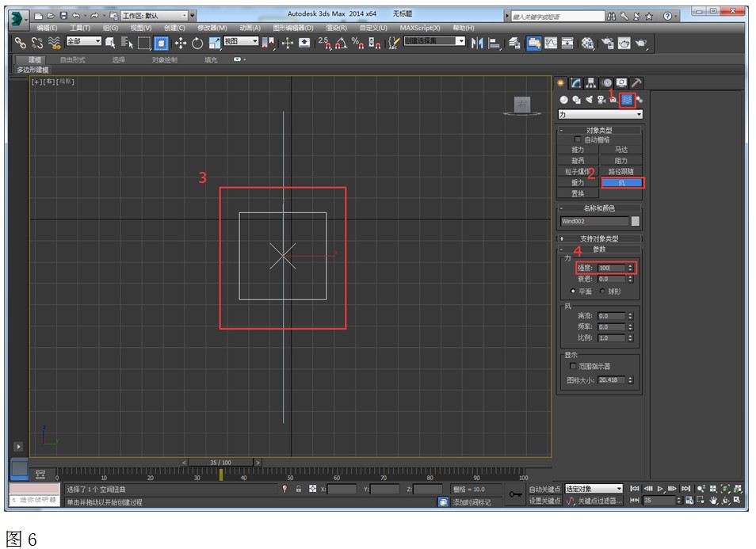Click the Select and Link chain icon

(20, 43)
